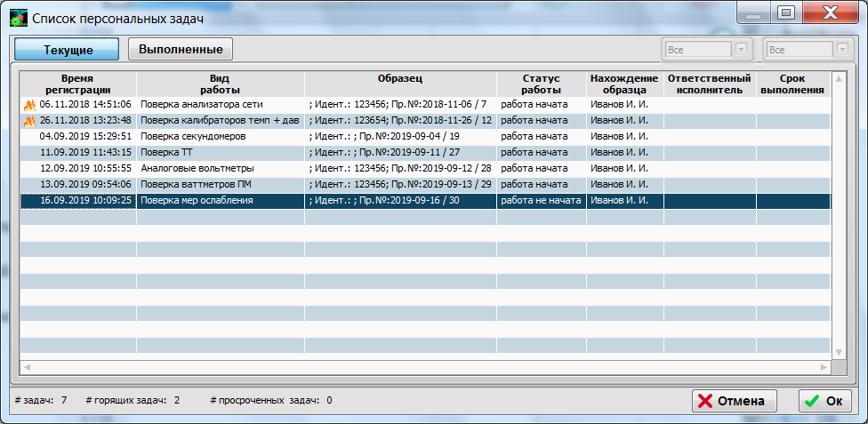Sort by Время регистрации column header
Image resolution: width=868 pixels, height=424 pixels.
coord(78,84)
